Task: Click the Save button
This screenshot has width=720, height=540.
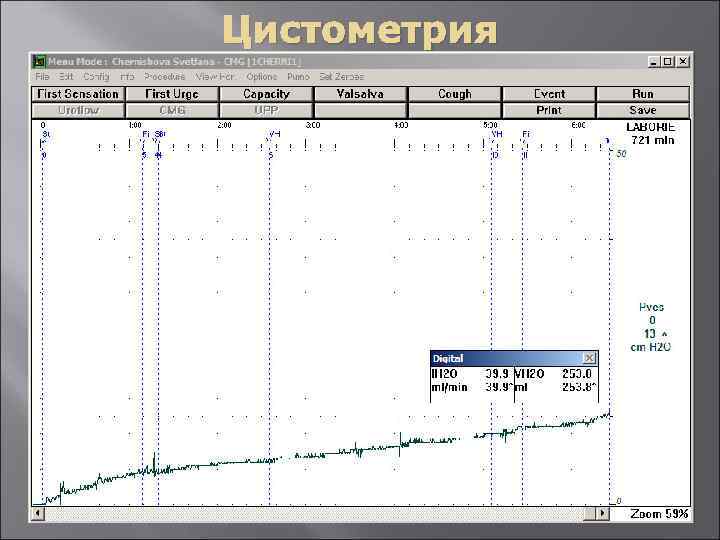Action: pyautogui.click(x=643, y=111)
